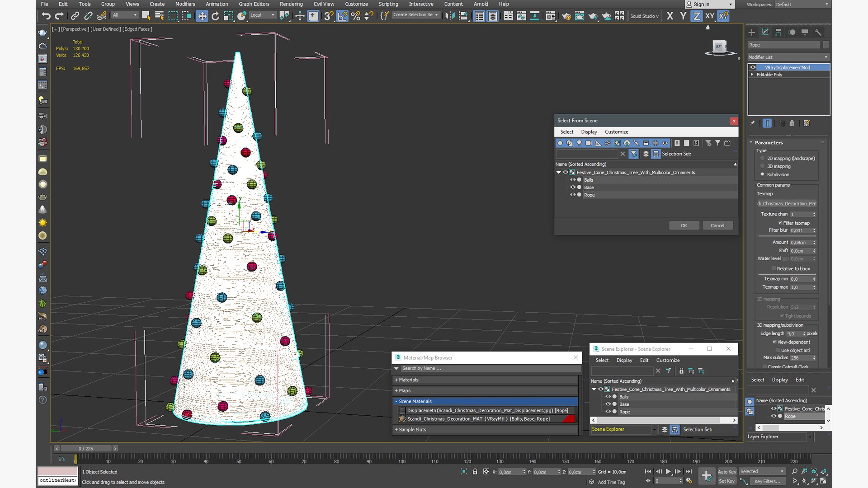Toggle the Filter texmap checkbox

pyautogui.click(x=780, y=223)
